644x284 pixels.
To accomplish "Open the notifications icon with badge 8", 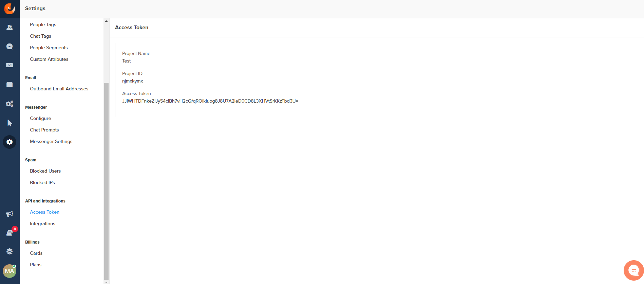I will coord(10,233).
